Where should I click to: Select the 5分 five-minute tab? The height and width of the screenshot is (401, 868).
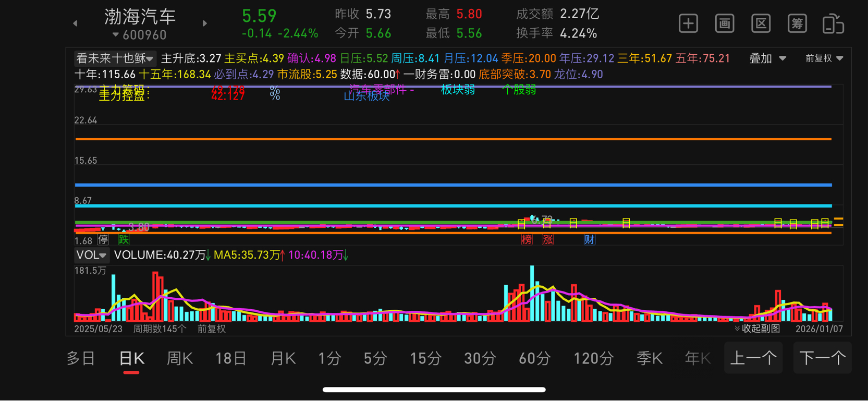coord(375,358)
